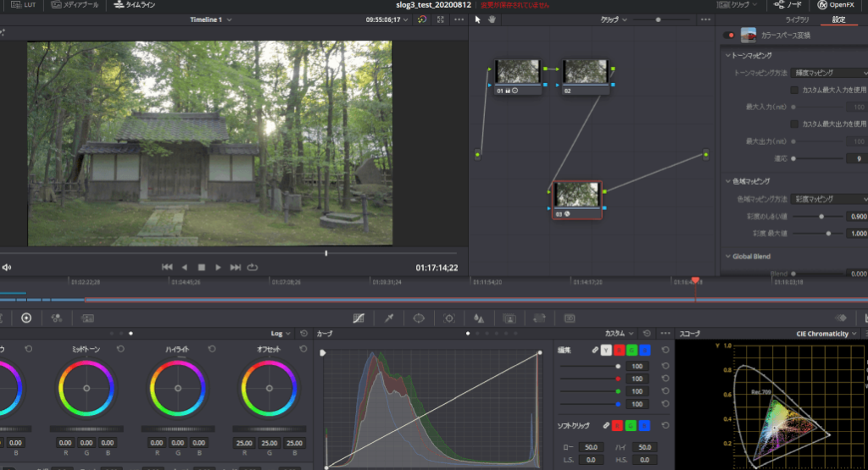Select the Qualifier eyedropper tool
868x470 pixels.
[389, 318]
